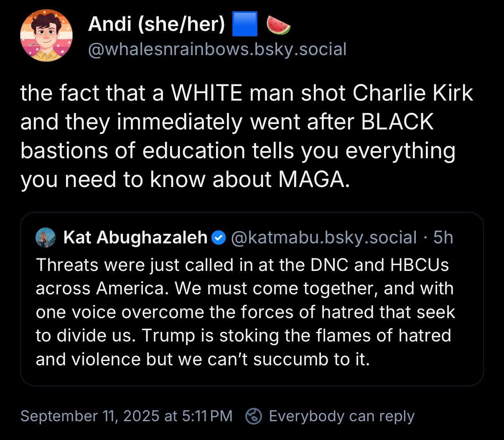
Task: Click the blue verified checkmark badge
Action: tap(219, 238)
